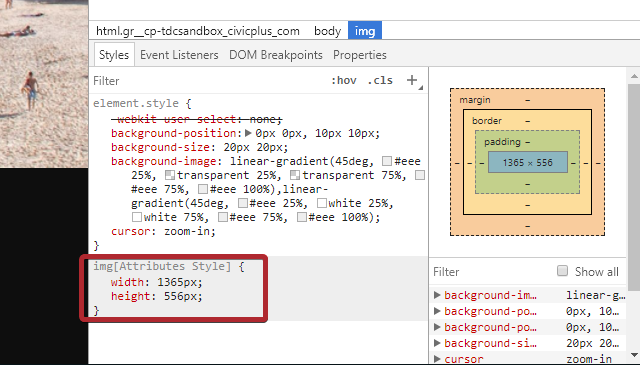
Task: Open the #eee 100%),linear- color swatch
Action: 203,189
